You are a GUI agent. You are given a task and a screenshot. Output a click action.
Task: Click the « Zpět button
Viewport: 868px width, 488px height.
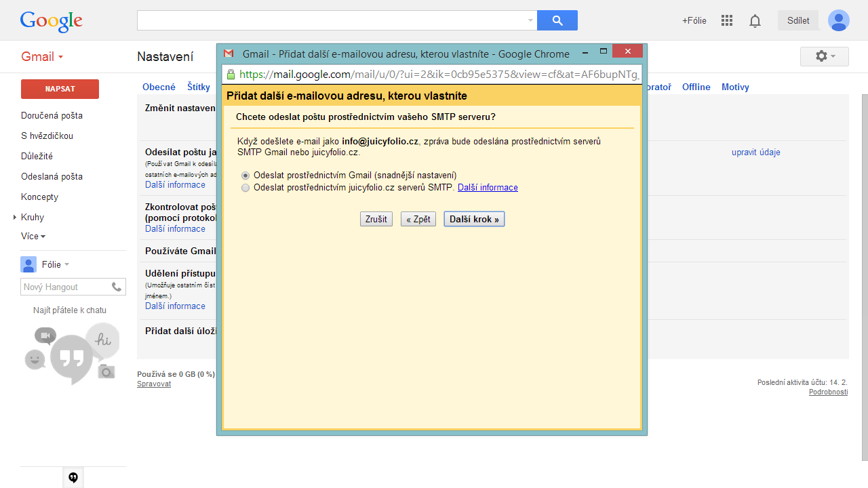tap(418, 219)
